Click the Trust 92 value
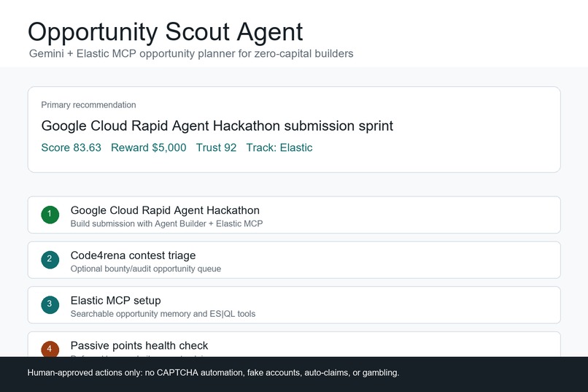The image size is (588, 392). coord(217,147)
